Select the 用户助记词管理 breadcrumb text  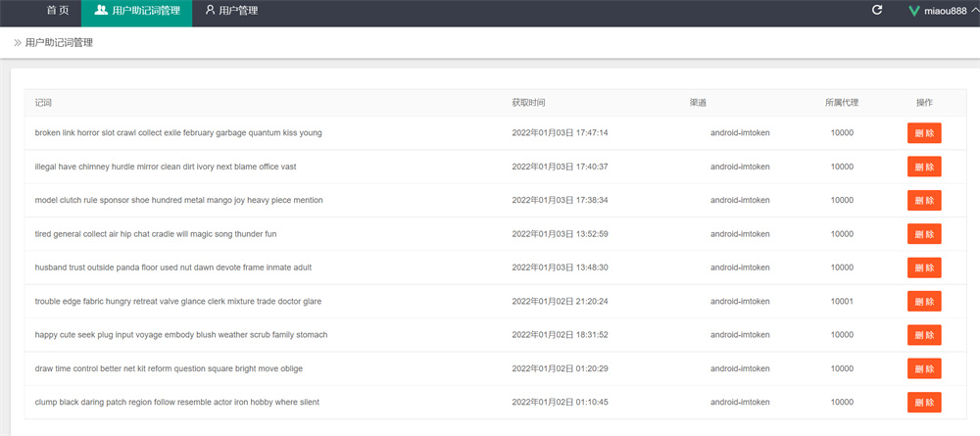[60, 43]
